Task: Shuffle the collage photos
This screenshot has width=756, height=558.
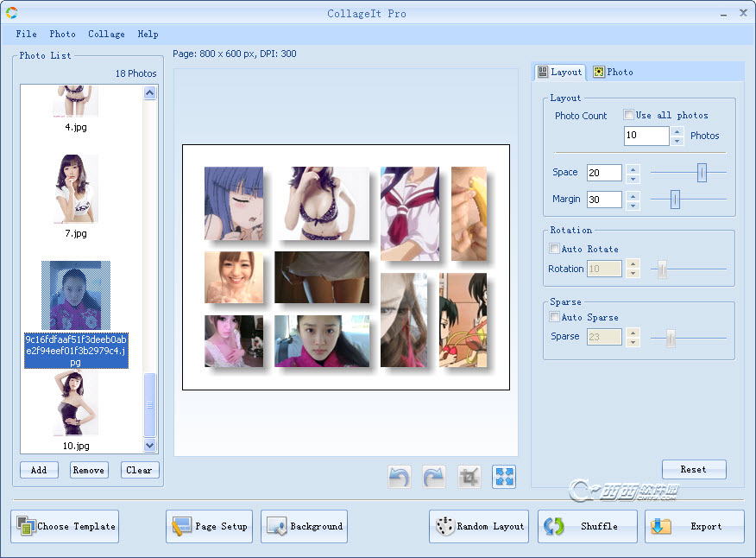Action: coord(588,526)
